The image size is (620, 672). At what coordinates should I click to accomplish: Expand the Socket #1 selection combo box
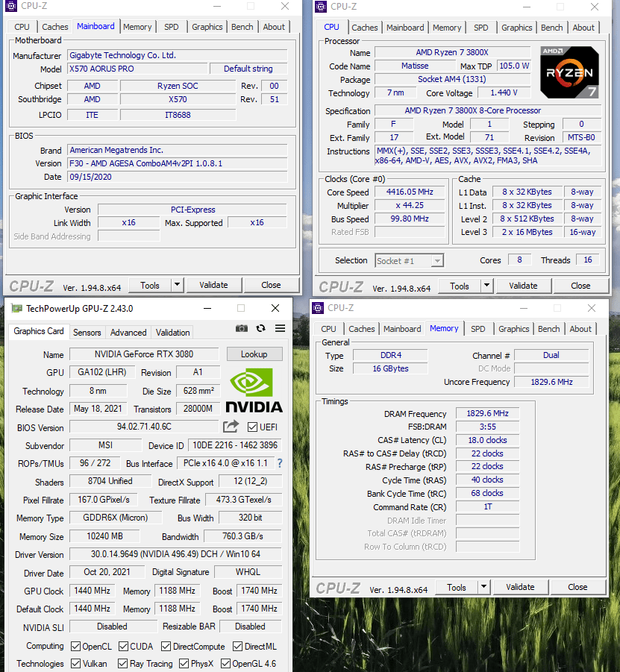(437, 260)
